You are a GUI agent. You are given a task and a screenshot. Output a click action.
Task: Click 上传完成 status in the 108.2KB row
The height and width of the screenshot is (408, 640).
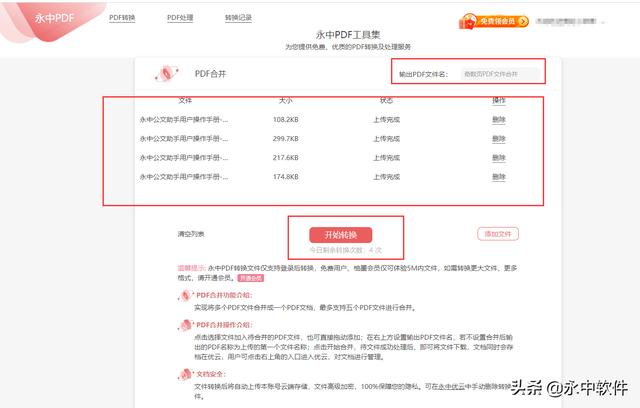click(x=387, y=120)
